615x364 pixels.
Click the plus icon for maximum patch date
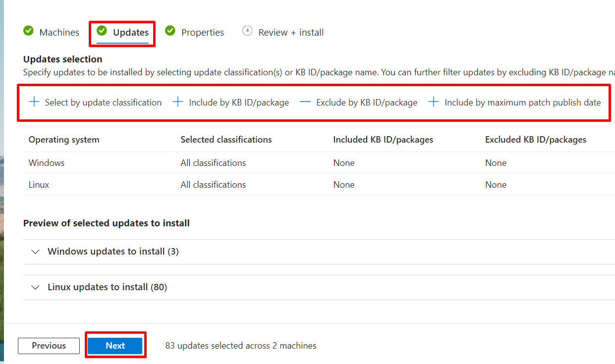[434, 102]
